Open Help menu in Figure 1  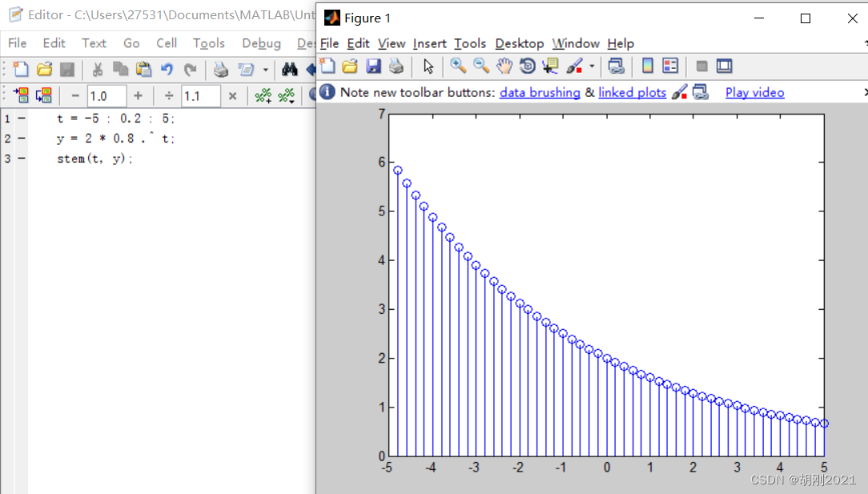[x=621, y=43]
